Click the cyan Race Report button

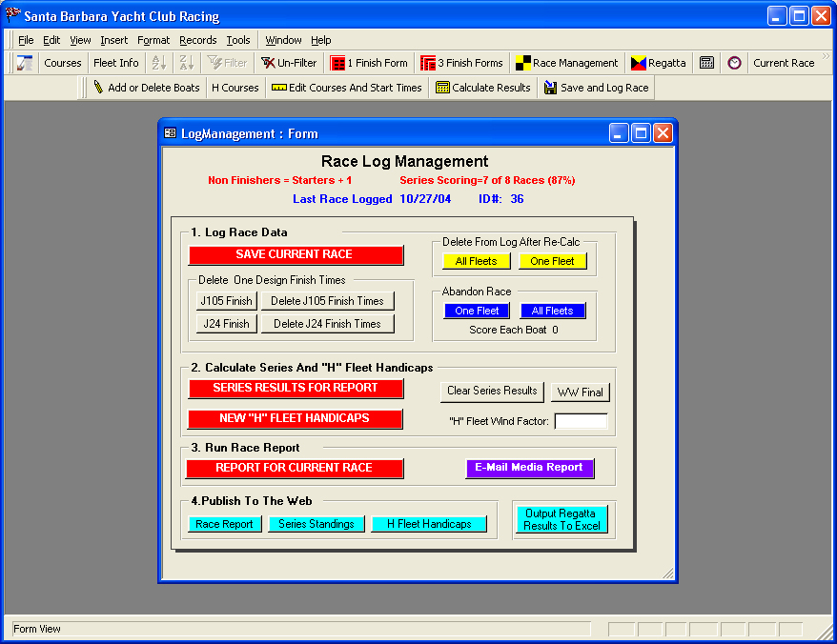tap(225, 524)
